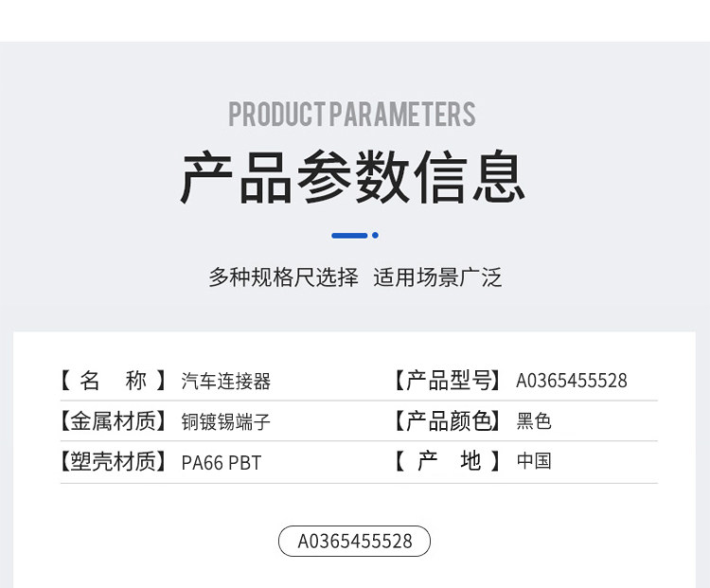Click the 铜镀锡端子 material value

[x=226, y=422]
